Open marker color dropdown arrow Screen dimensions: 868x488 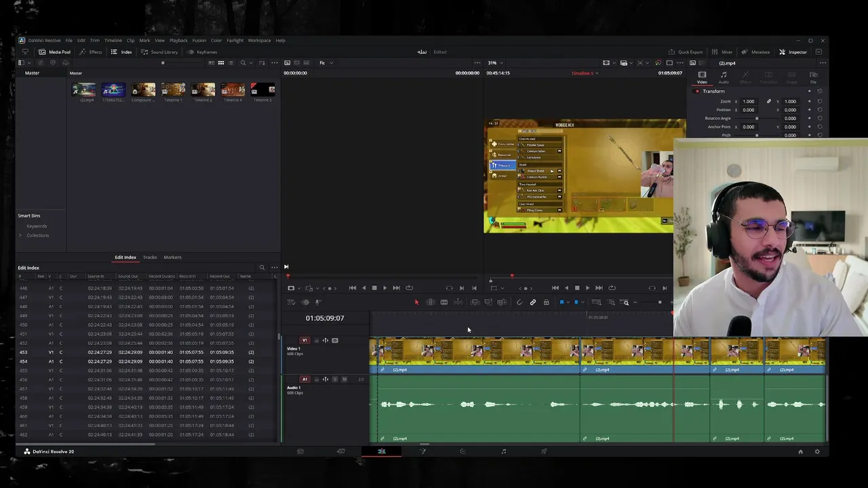click(583, 302)
